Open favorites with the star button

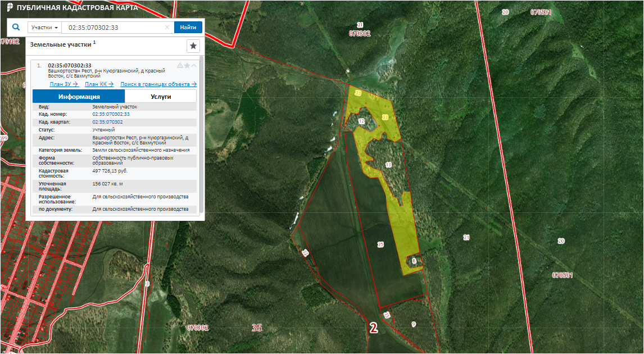(x=193, y=46)
